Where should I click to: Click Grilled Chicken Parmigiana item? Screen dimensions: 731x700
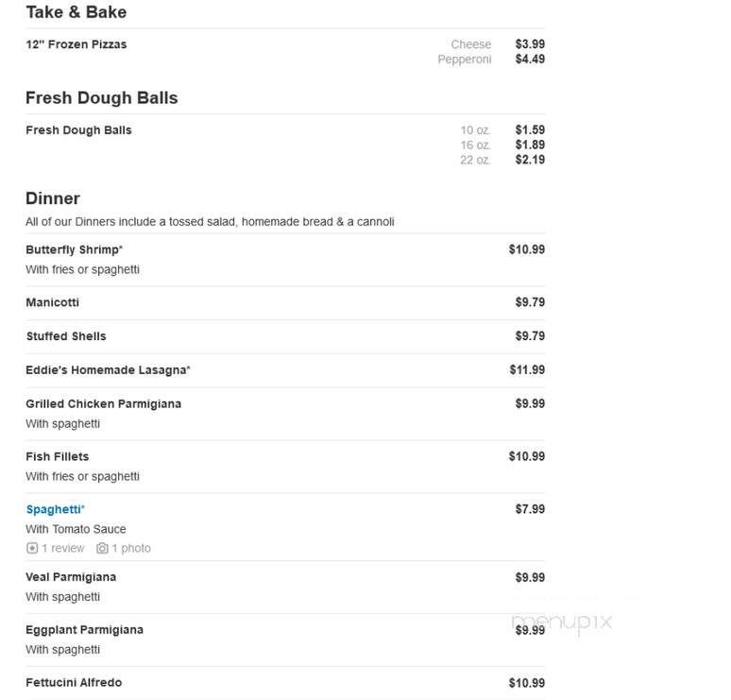point(104,404)
